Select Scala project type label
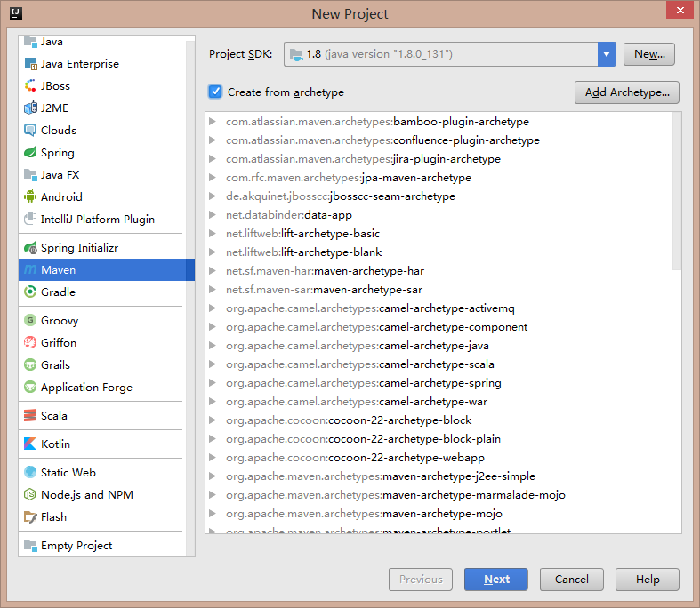Screen dimensions: 700x608 (54, 416)
